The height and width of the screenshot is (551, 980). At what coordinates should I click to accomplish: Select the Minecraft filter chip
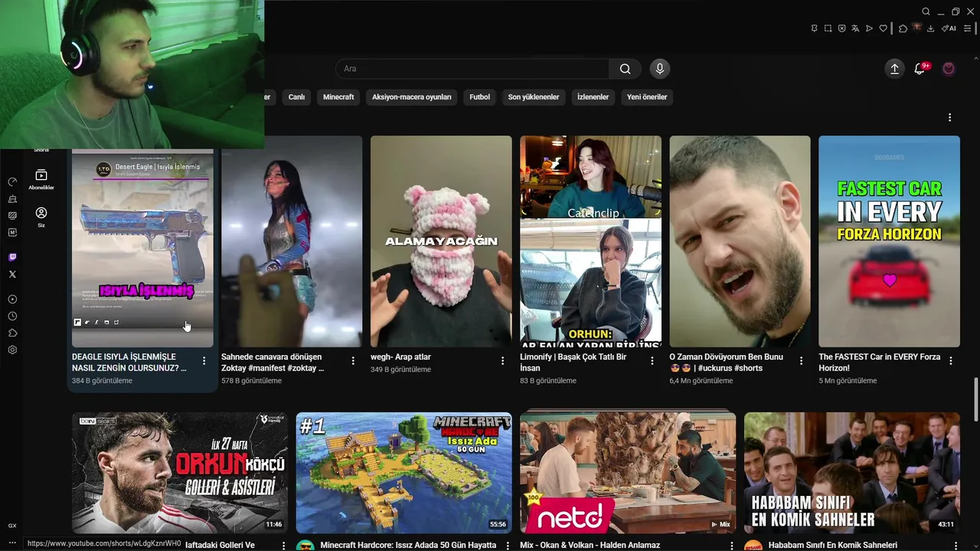pos(338,97)
